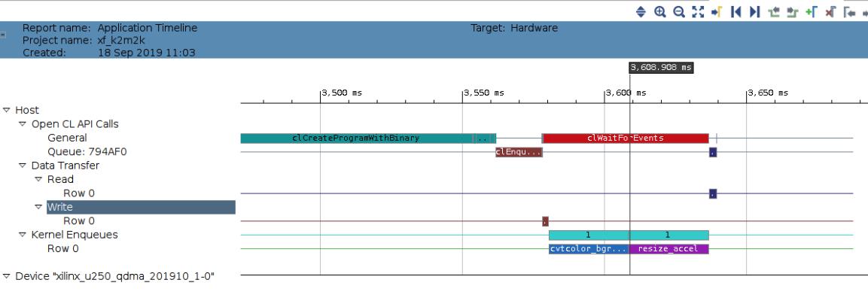Collapse the Device xilinx_u250 node

pyautogui.click(x=7, y=276)
